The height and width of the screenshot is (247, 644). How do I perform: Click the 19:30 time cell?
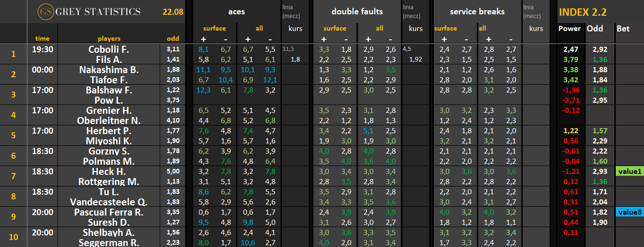(x=42, y=49)
